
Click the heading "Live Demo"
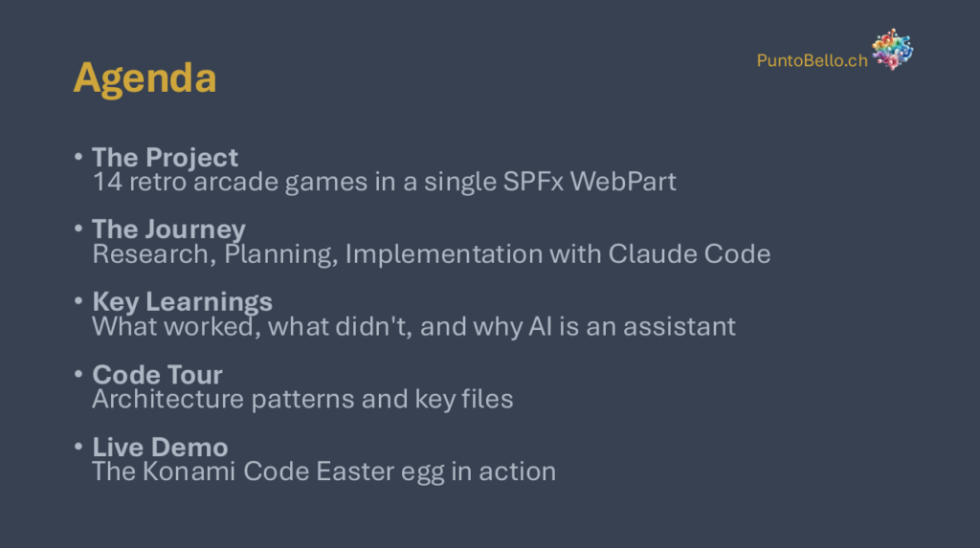pos(160,448)
